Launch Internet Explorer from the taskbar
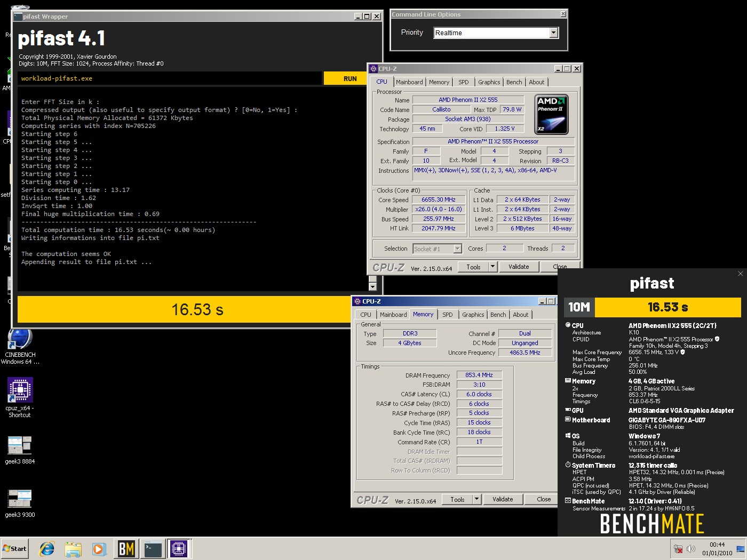 point(47,548)
